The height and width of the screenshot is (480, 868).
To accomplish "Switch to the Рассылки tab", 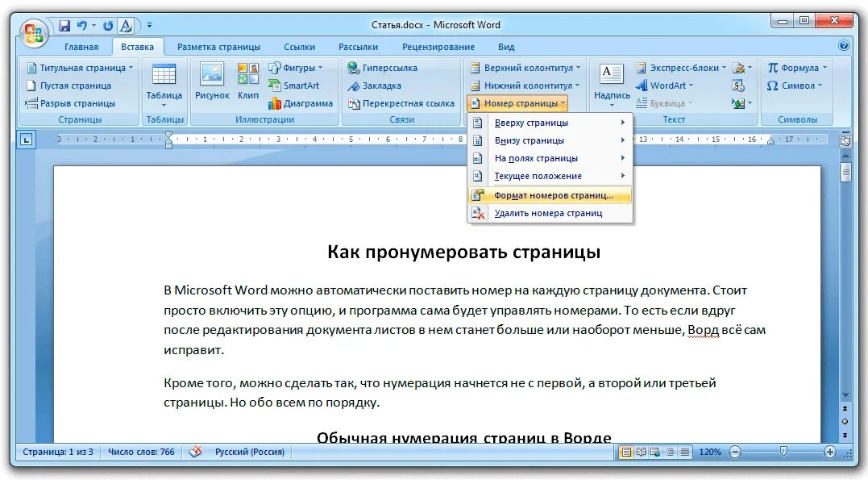I will tap(358, 47).
